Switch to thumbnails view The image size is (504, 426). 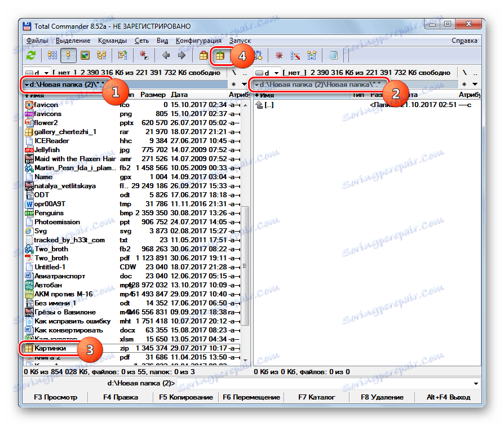click(x=85, y=56)
